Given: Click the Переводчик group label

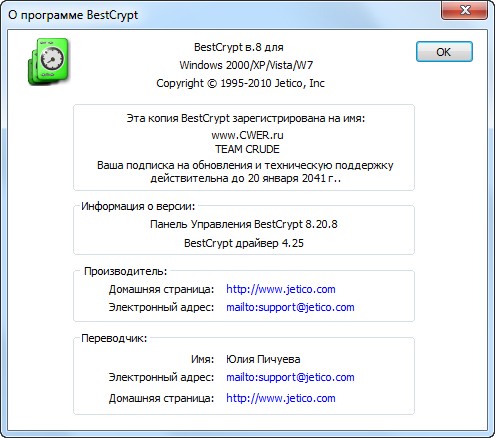Looking at the screenshot, I should [x=114, y=338].
